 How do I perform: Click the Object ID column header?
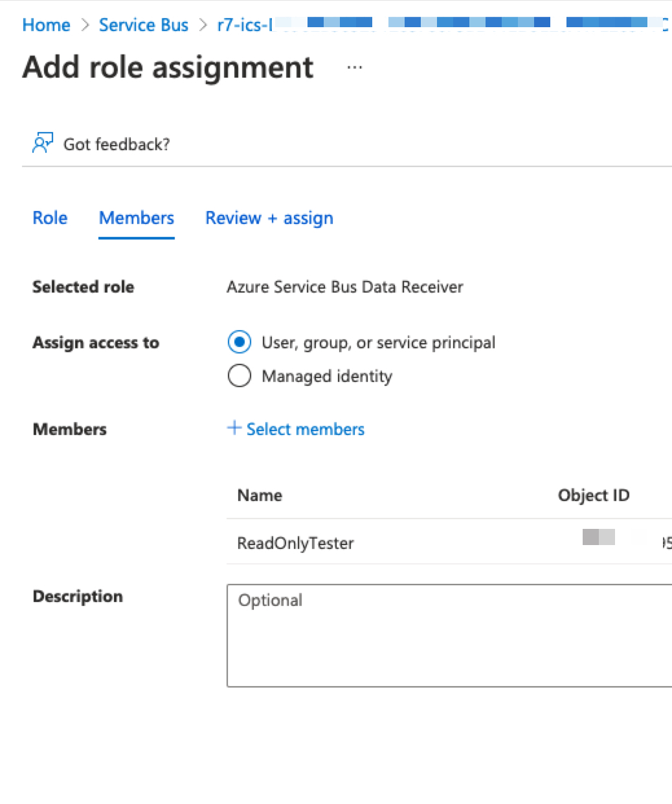click(x=593, y=495)
